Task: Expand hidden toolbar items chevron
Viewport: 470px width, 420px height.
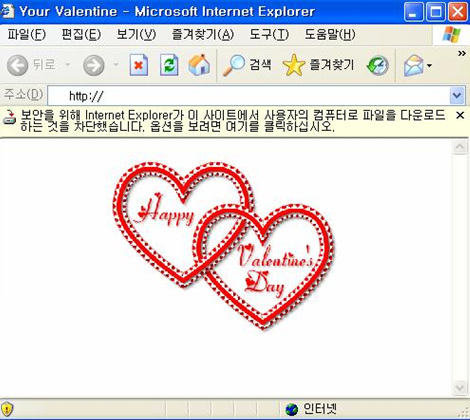Action: pyautogui.click(x=462, y=53)
